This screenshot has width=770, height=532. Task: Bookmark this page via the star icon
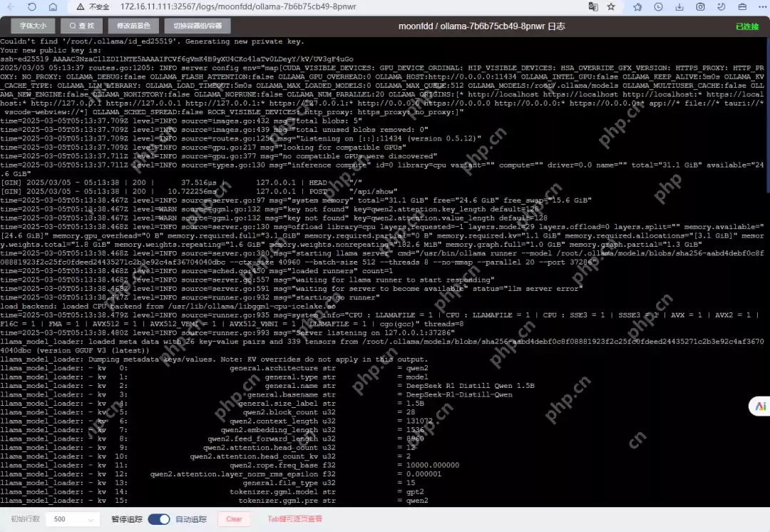coord(611,7)
